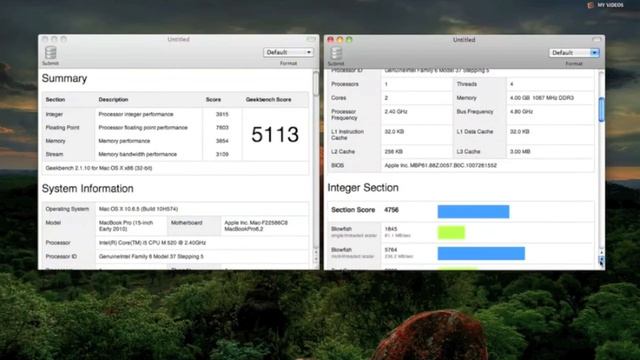Click Processor Frequency value 2.40 GHz

396,111
